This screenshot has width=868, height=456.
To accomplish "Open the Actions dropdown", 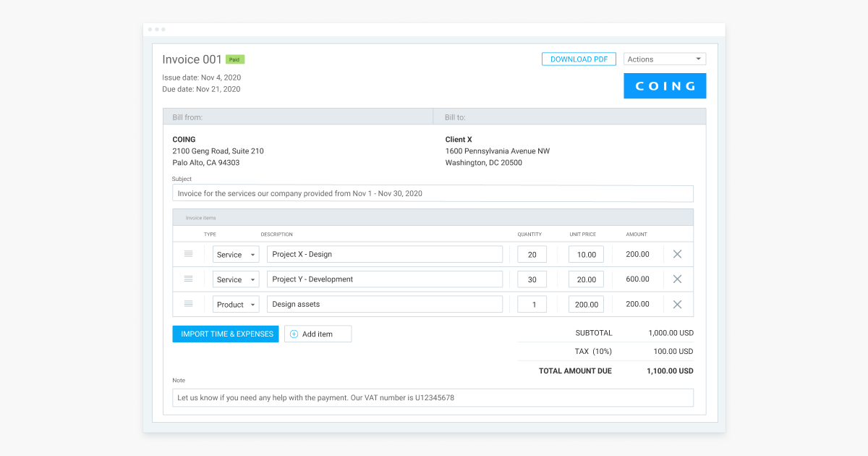I will [664, 59].
